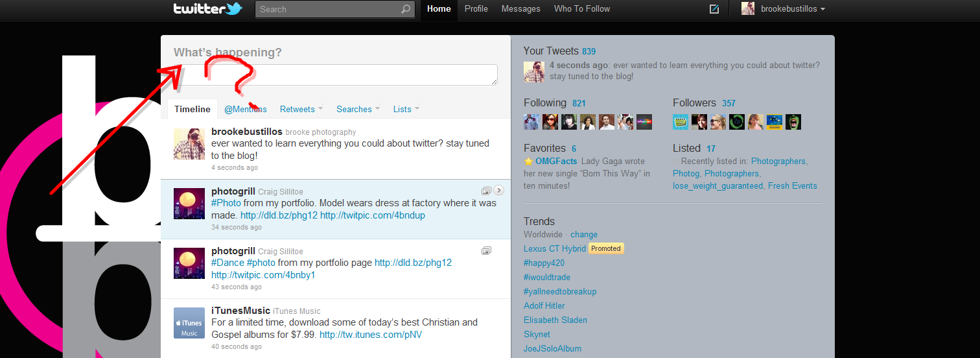Click change next to Worldwide trends
The image size is (980, 358).
pos(584,235)
